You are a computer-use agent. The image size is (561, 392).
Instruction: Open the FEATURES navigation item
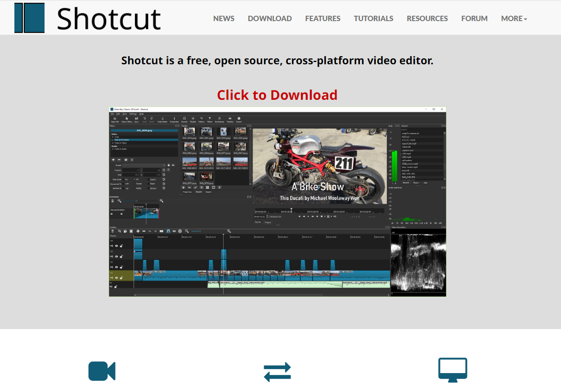323,18
